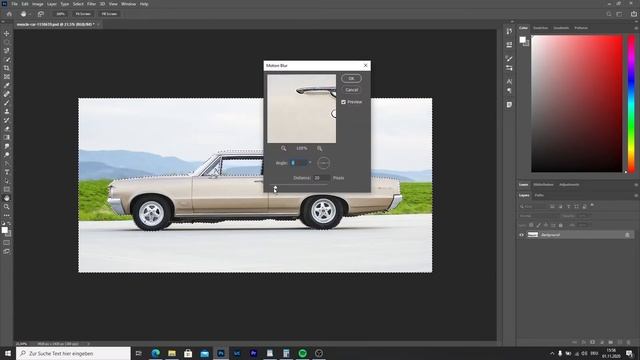Open the Help menu

pos(144,4)
